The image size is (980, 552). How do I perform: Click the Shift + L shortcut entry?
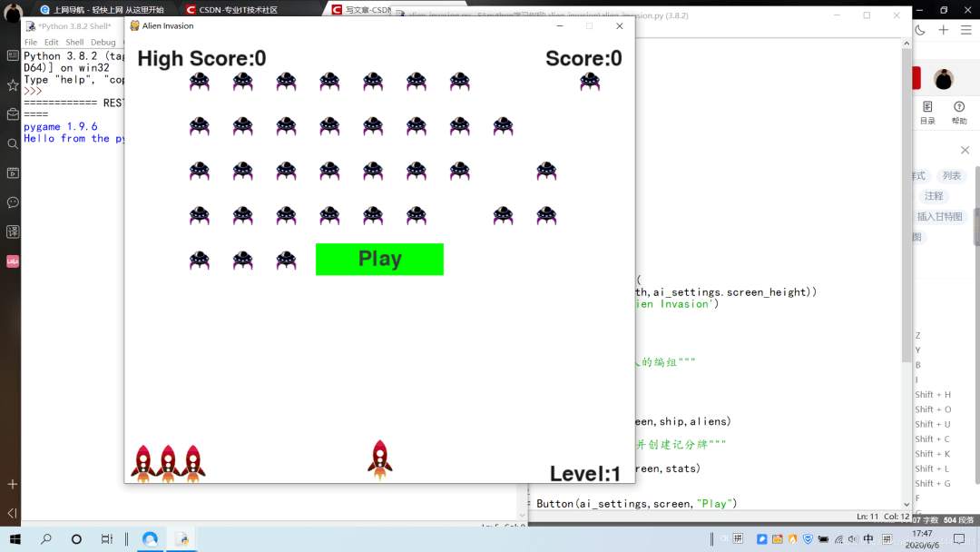[933, 468]
